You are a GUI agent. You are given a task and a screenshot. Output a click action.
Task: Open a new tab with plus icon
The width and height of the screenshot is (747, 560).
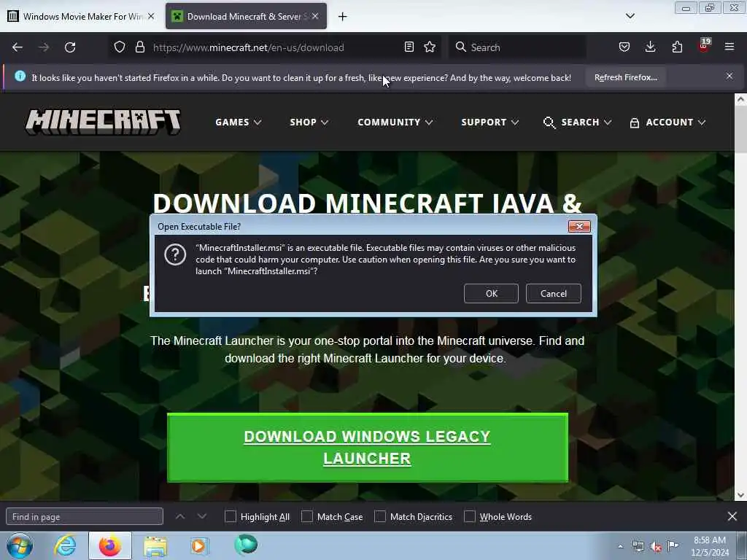tap(343, 17)
